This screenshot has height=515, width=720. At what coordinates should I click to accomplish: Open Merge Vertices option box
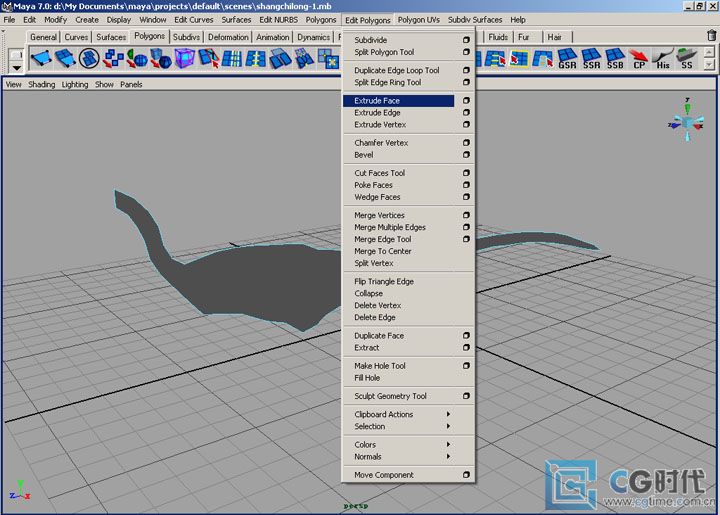click(466, 215)
